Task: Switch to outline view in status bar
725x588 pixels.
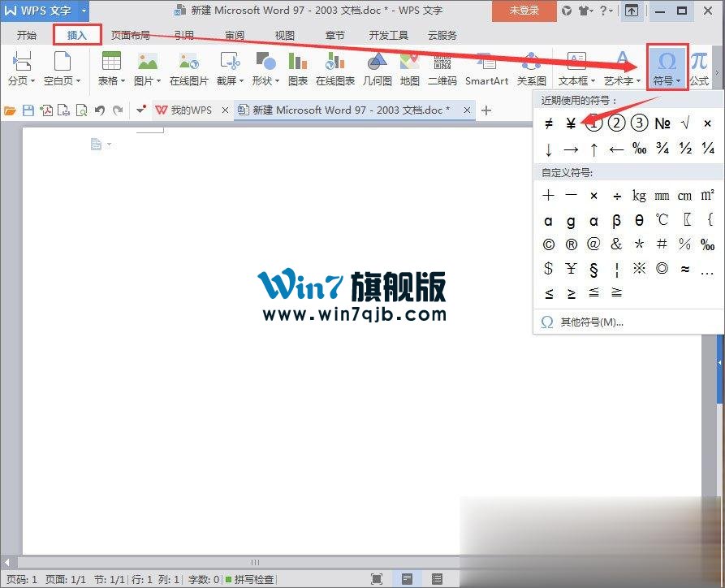Action: (x=437, y=579)
